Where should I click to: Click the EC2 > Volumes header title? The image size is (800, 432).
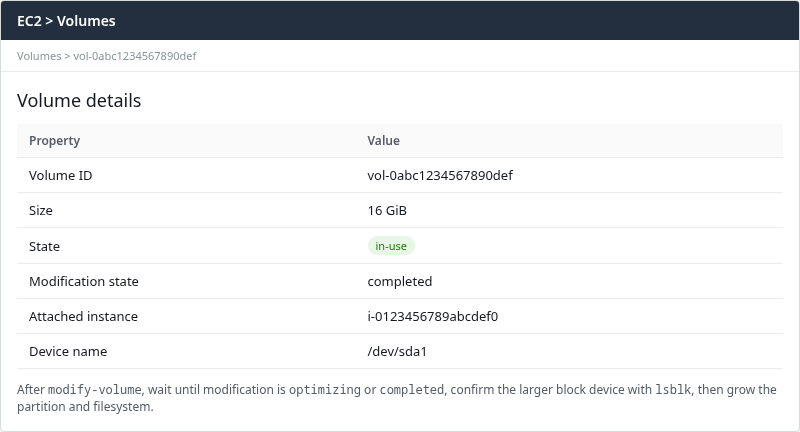coord(66,21)
